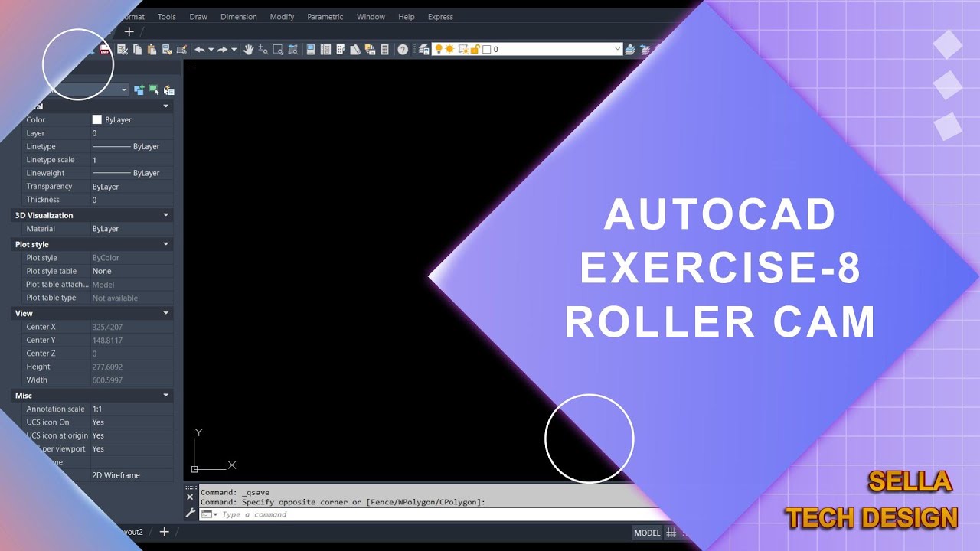This screenshot has height=551, width=980.
Task: Click the command line customize wrench
Action: pos(191,514)
